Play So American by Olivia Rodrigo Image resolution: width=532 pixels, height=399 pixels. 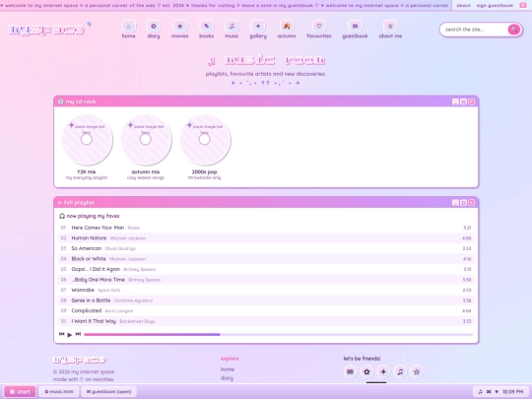(x=266, y=248)
